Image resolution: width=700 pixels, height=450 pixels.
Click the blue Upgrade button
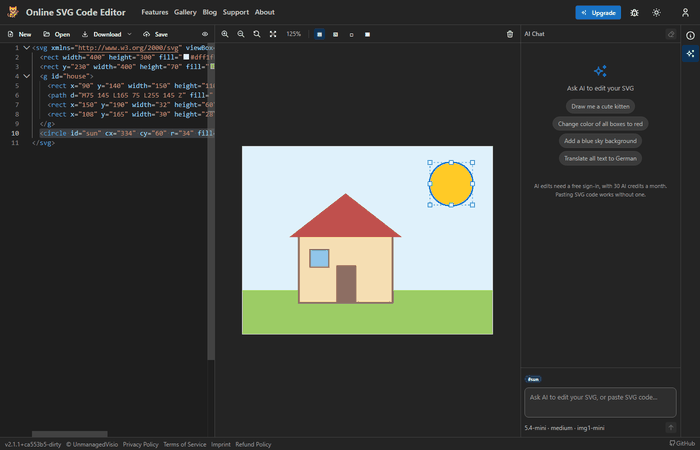[598, 12]
